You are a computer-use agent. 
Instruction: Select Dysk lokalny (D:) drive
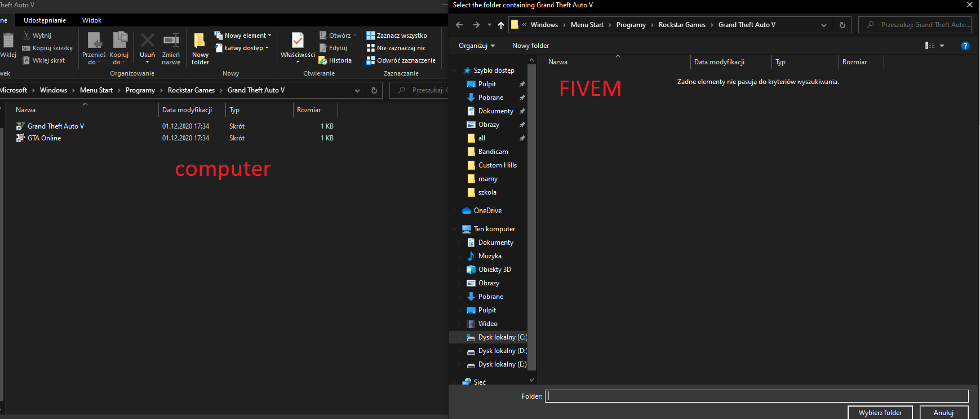pyautogui.click(x=496, y=351)
